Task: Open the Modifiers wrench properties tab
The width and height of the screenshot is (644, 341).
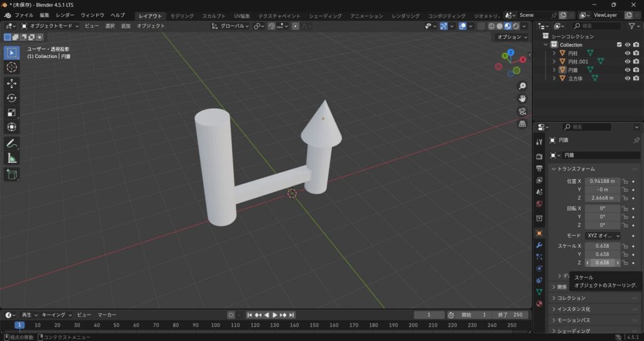Action: click(539, 245)
